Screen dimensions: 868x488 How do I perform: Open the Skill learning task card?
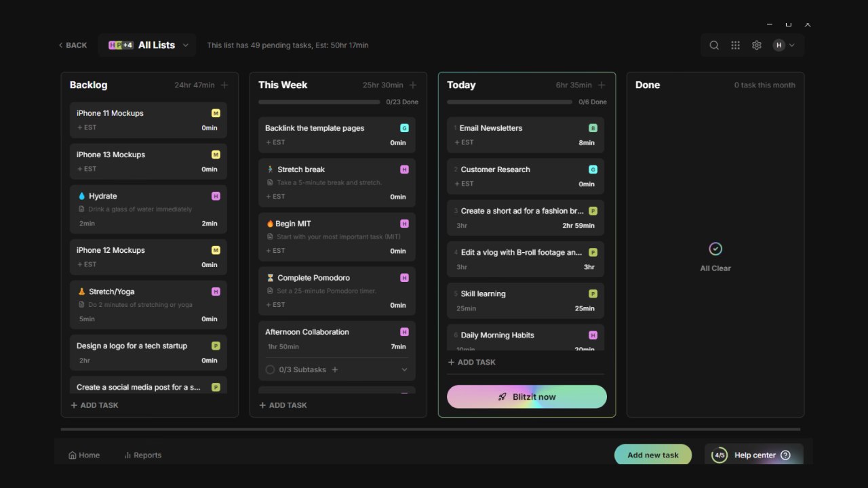pos(526,300)
